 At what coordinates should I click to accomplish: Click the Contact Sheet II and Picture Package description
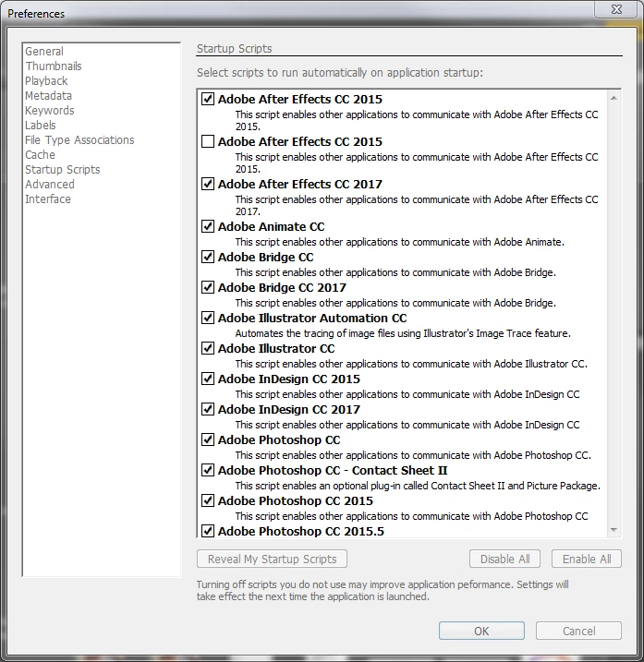coord(418,486)
